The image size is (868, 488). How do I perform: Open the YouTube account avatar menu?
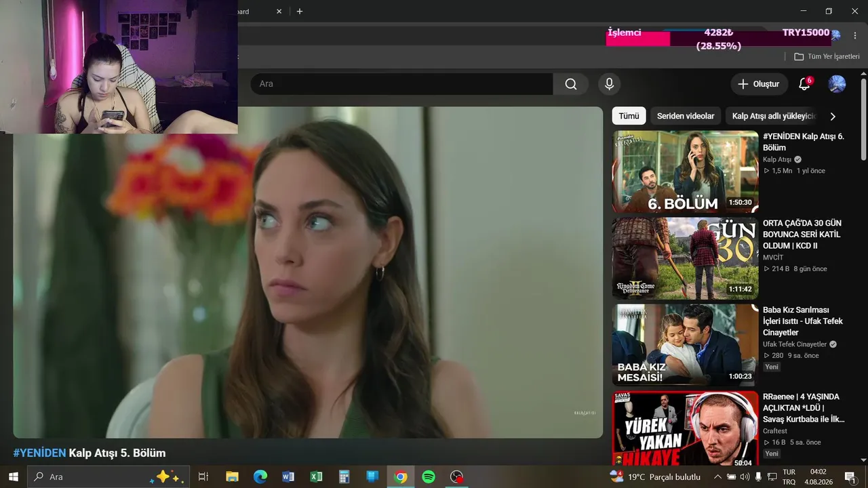pyautogui.click(x=837, y=84)
